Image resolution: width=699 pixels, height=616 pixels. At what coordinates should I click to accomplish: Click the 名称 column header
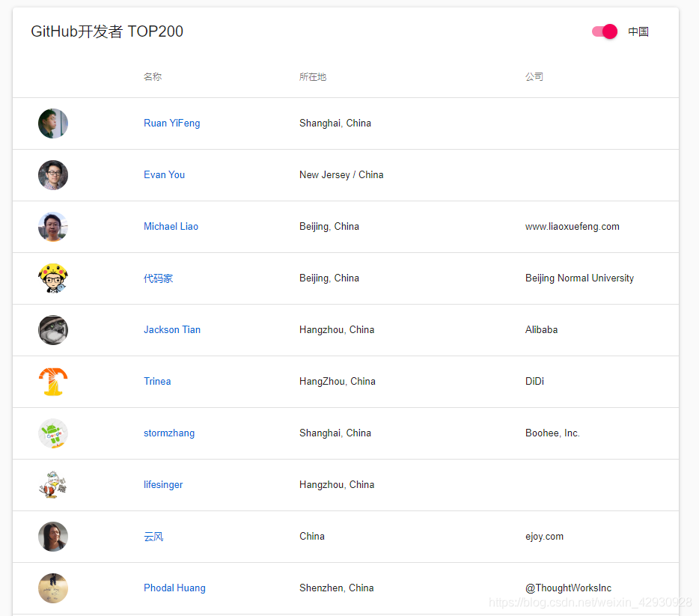153,76
